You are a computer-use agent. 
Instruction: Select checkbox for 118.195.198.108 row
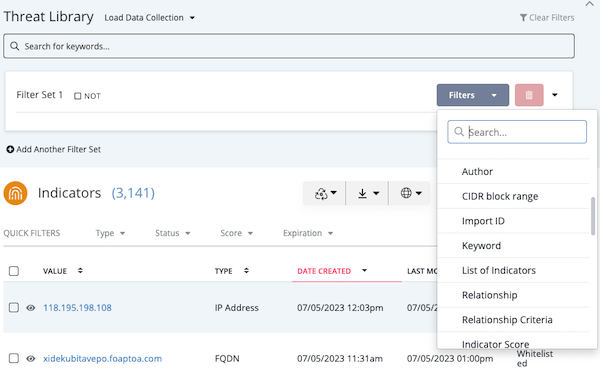(x=14, y=307)
